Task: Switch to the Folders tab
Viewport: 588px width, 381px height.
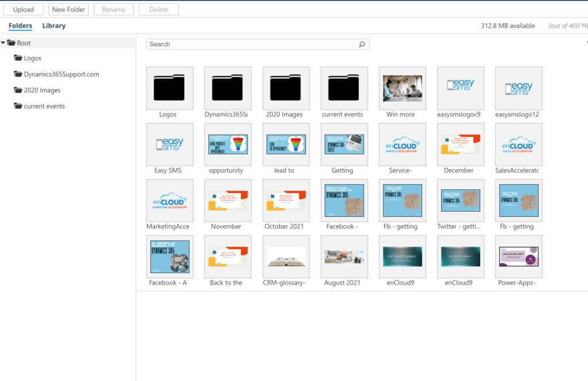Action: pyautogui.click(x=20, y=25)
